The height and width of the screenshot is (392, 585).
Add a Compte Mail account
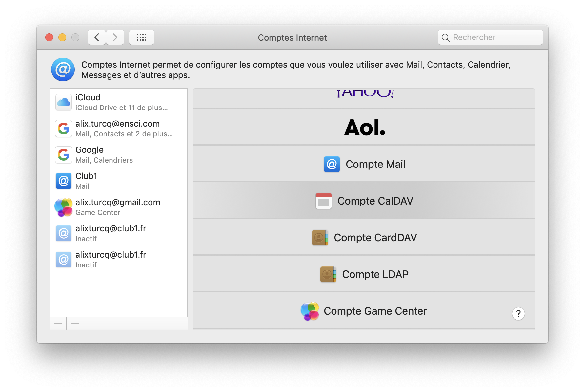coord(364,164)
